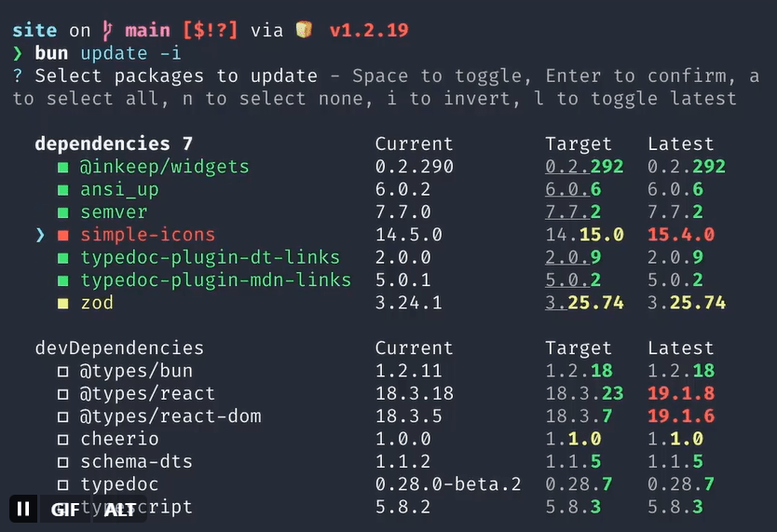
Task: Click the red simple-icons selection box
Action: [63, 235]
